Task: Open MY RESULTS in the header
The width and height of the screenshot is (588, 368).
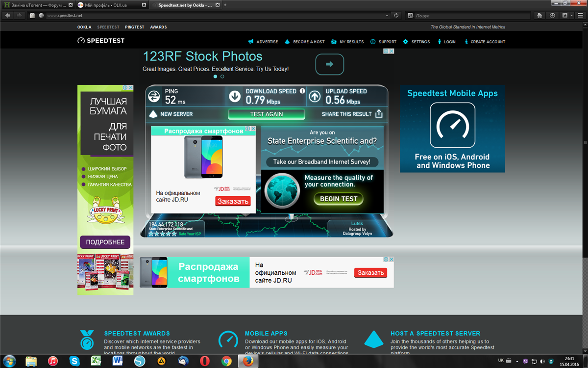Action: (x=347, y=42)
